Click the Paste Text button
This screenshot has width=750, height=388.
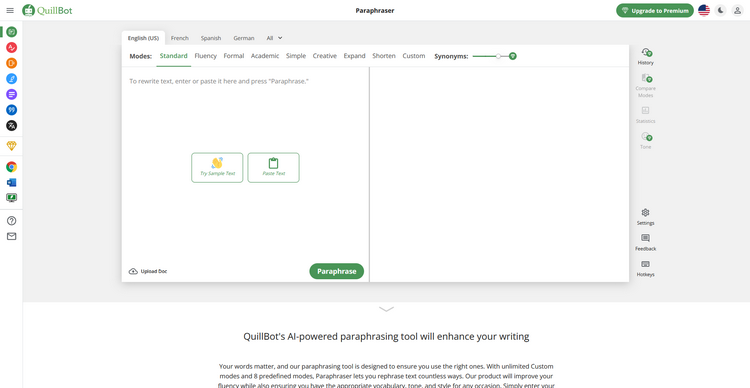(274, 167)
